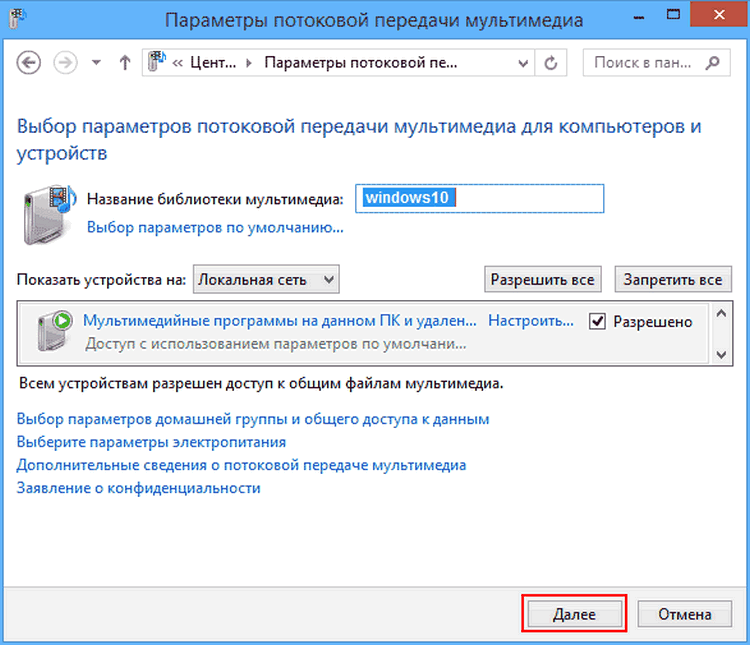Open the Локальная сеть dropdown
Image resolution: width=750 pixels, height=645 pixels.
tap(266, 279)
